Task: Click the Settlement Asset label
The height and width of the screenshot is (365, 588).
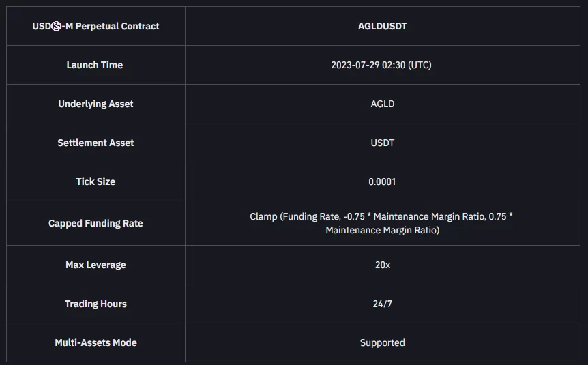Action: (x=95, y=143)
